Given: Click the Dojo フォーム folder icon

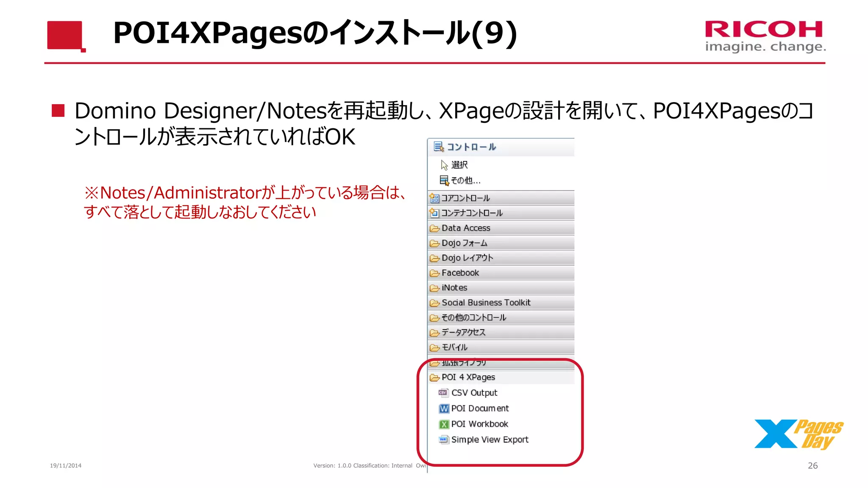Looking at the screenshot, I should [x=434, y=243].
